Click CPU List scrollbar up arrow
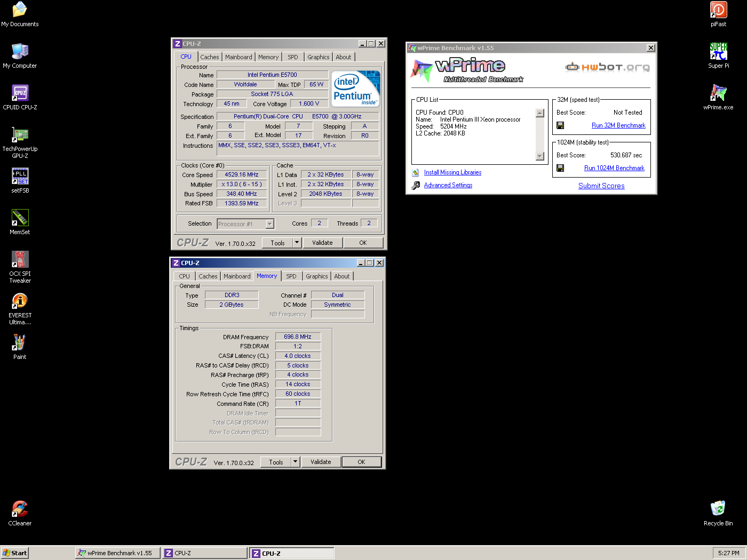The width and height of the screenshot is (747, 560). tap(540, 113)
